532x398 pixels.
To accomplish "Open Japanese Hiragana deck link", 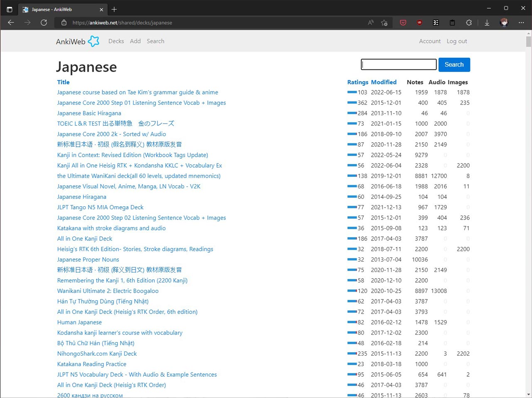I will point(81,197).
